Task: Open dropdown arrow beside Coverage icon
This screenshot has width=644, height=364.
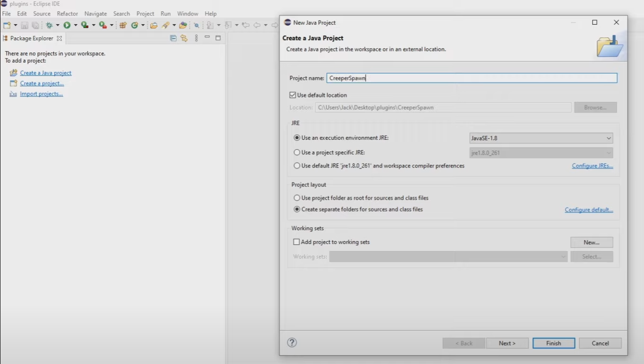Action: coord(94,25)
